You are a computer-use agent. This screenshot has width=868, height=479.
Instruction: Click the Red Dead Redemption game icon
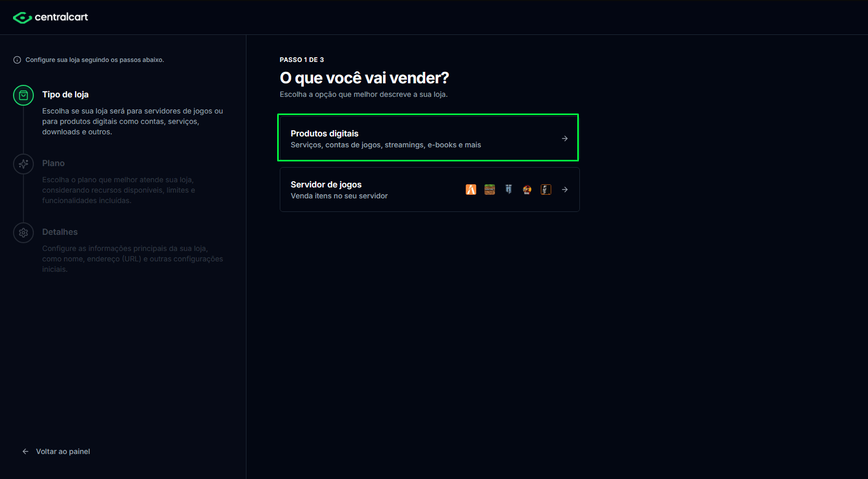(527, 190)
